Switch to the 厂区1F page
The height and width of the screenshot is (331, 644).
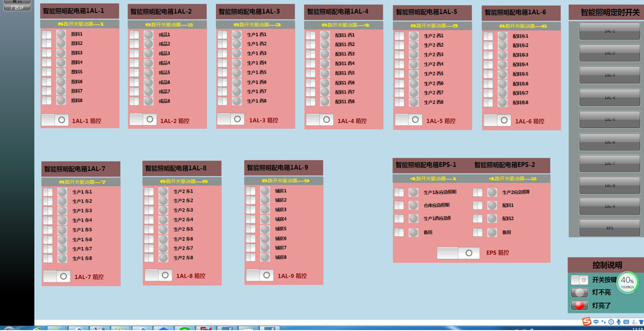[17, 8]
